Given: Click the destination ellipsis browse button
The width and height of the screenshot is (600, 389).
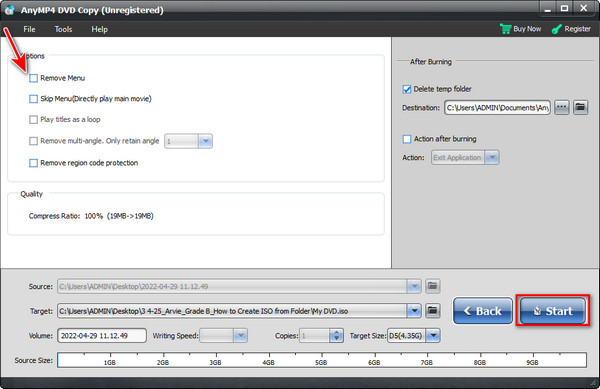Looking at the screenshot, I should (x=561, y=107).
